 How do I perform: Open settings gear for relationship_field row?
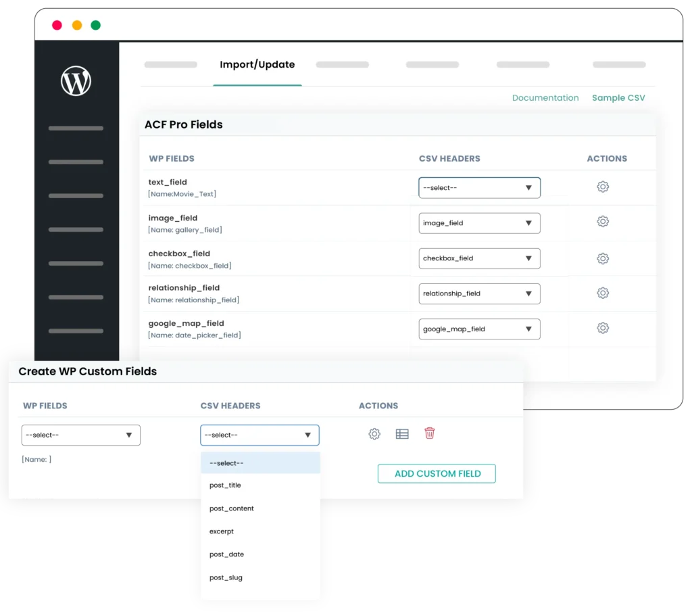[602, 293]
